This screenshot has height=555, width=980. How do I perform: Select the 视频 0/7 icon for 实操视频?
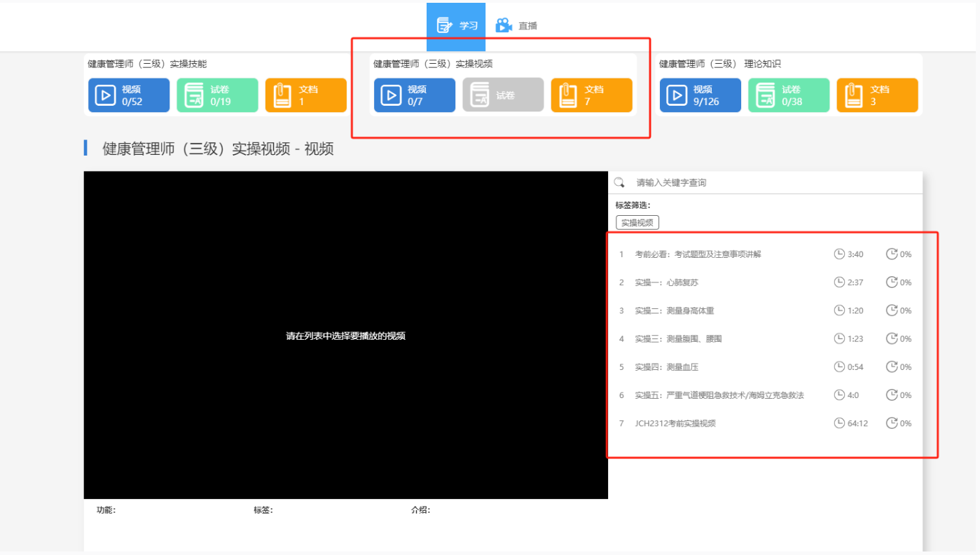(414, 95)
